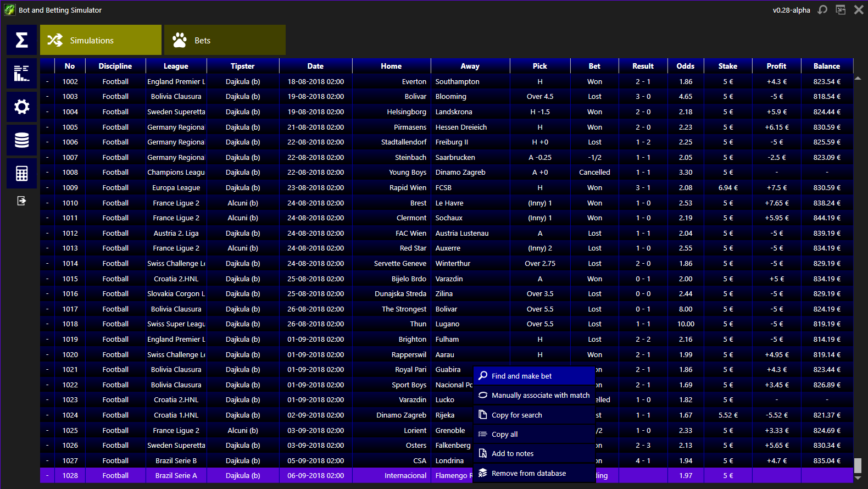This screenshot has width=868, height=489.
Task: Click the refresh icon beside version label
Action: click(822, 10)
